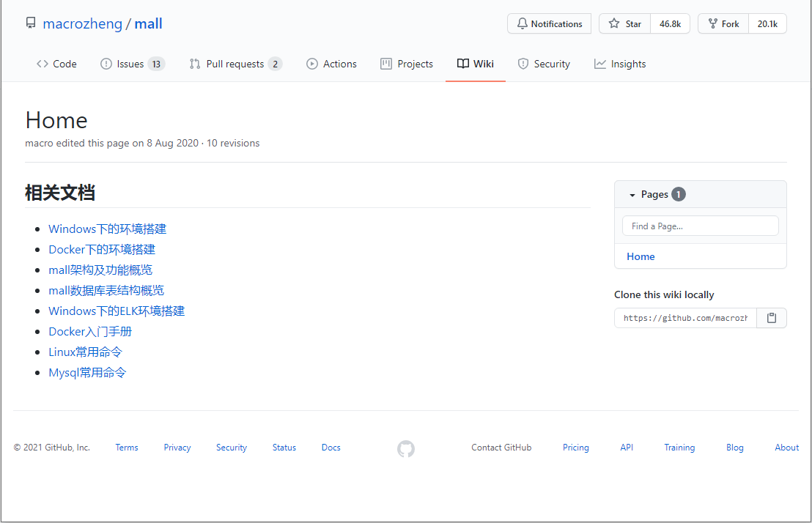Click the repository book icon beside macrozheng
Image resolution: width=812 pixels, height=523 pixels.
tap(31, 23)
